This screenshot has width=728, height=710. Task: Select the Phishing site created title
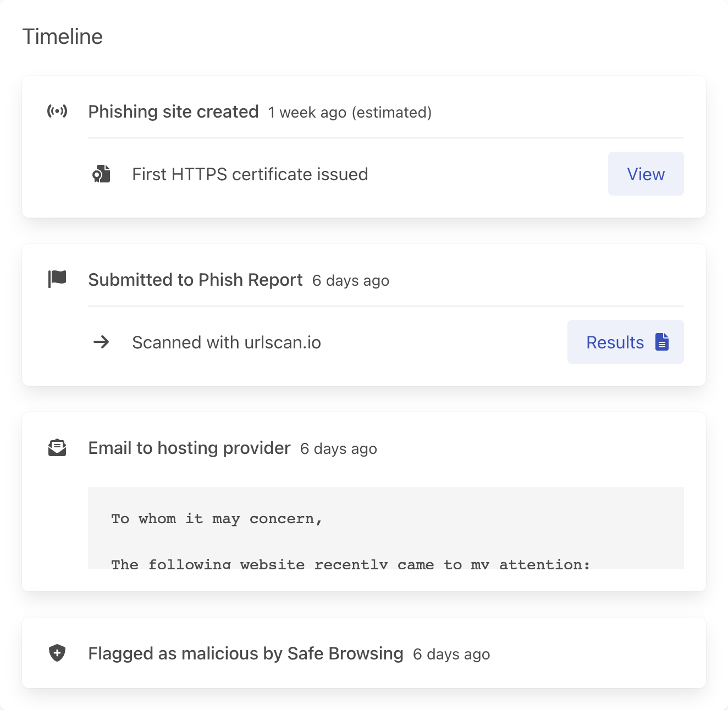tap(173, 112)
